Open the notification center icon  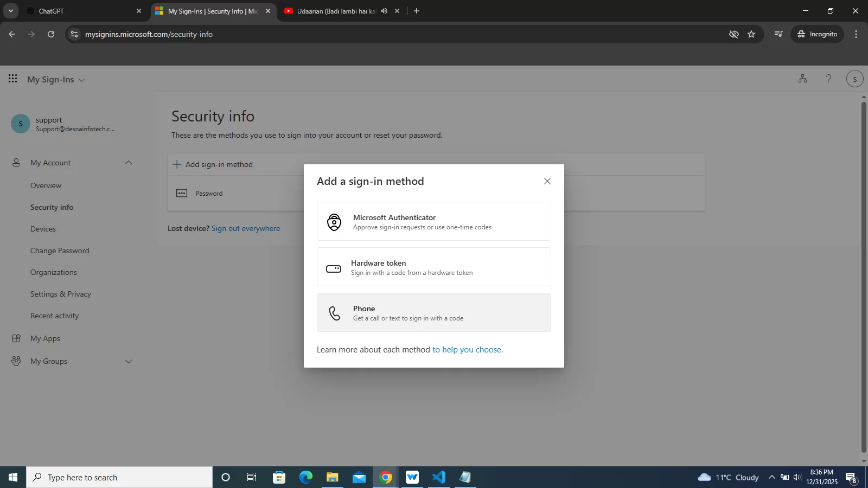[x=851, y=478]
